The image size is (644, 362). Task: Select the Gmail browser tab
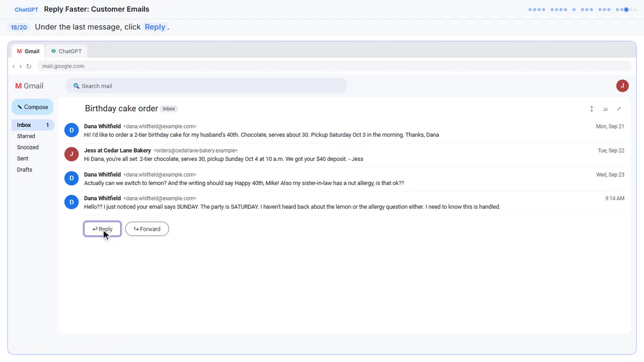[28, 51]
